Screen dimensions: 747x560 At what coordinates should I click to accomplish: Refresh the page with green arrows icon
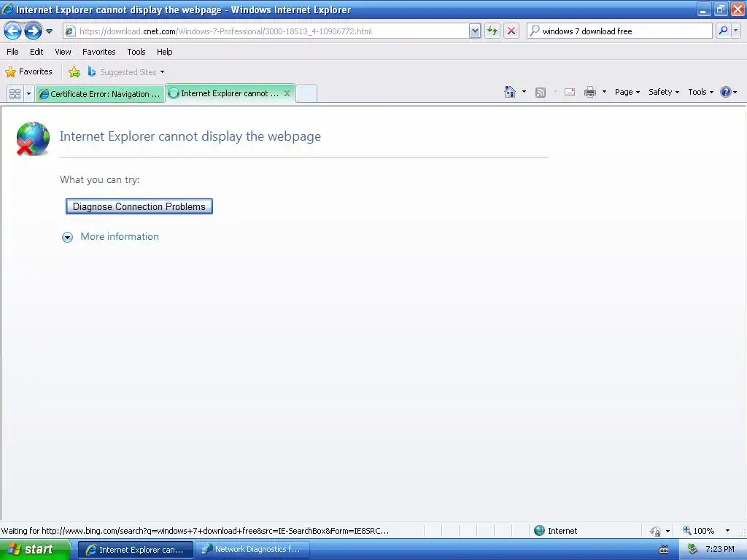492,31
